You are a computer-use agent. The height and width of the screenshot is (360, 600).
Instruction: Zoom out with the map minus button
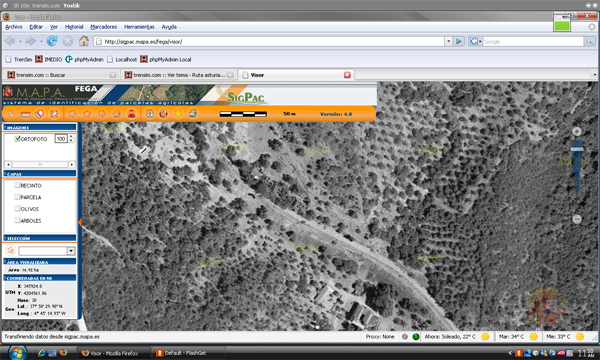pyautogui.click(x=577, y=219)
